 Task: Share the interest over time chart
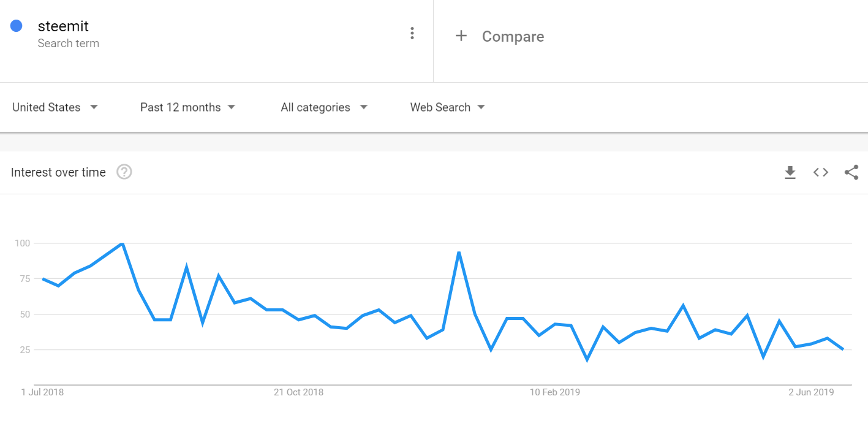851,173
